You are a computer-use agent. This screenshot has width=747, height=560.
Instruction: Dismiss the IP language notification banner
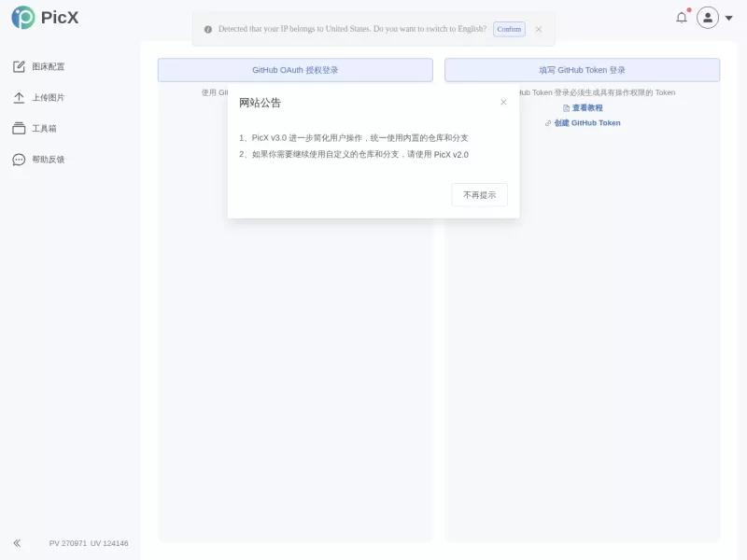[x=539, y=29]
